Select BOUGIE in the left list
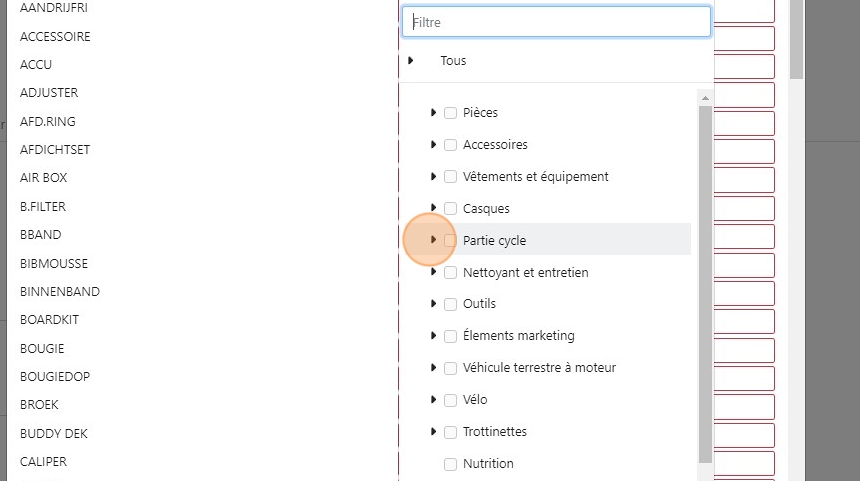Viewport: 860px width, 481px height. [42, 349]
